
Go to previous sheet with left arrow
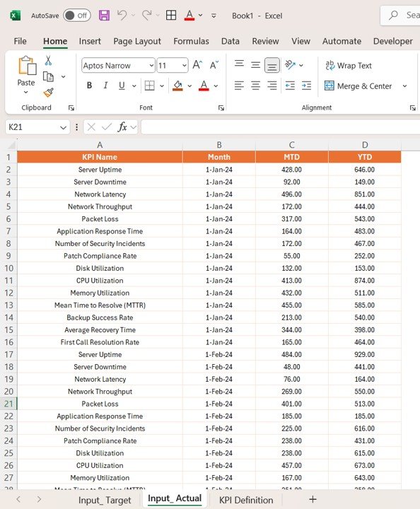point(18,499)
